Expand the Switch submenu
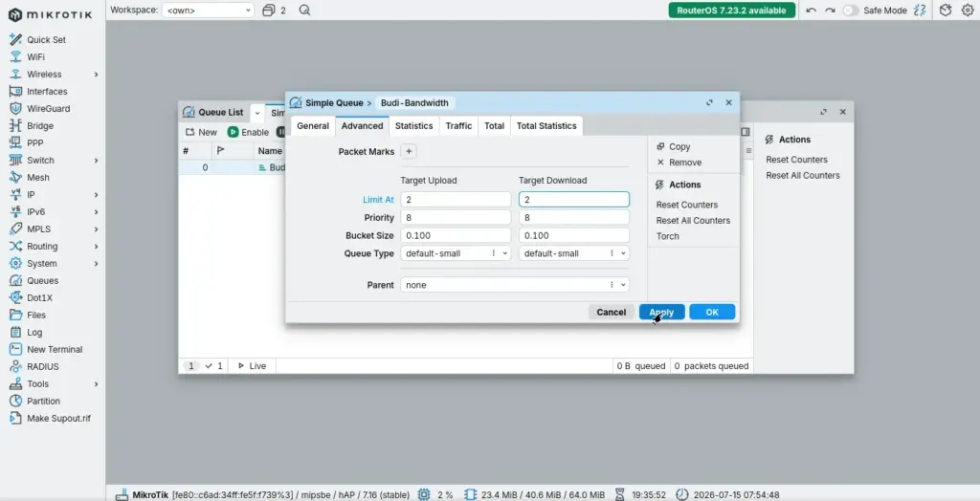The height and width of the screenshot is (501, 980). 97,161
